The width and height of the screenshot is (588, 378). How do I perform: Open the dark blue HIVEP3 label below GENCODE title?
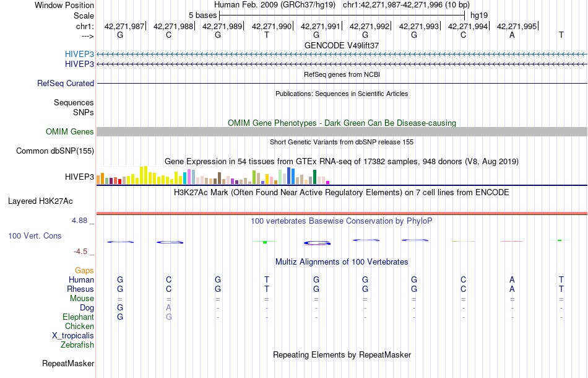click(79, 64)
